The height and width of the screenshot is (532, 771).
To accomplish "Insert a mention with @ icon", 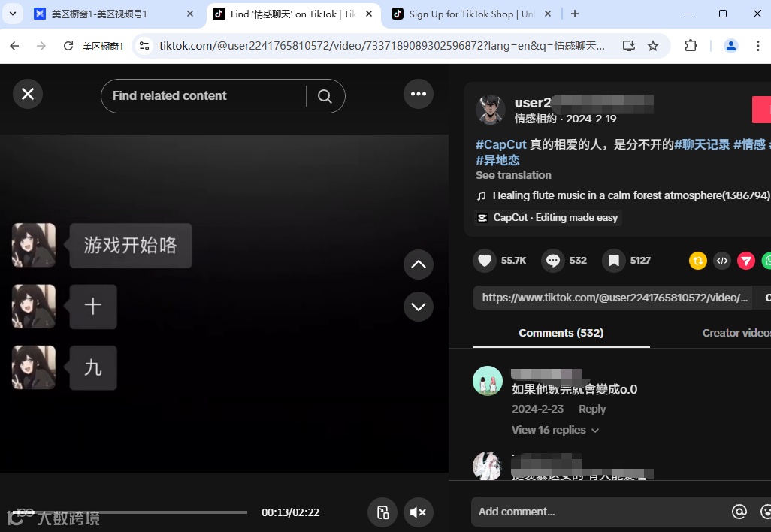I will coord(739,512).
